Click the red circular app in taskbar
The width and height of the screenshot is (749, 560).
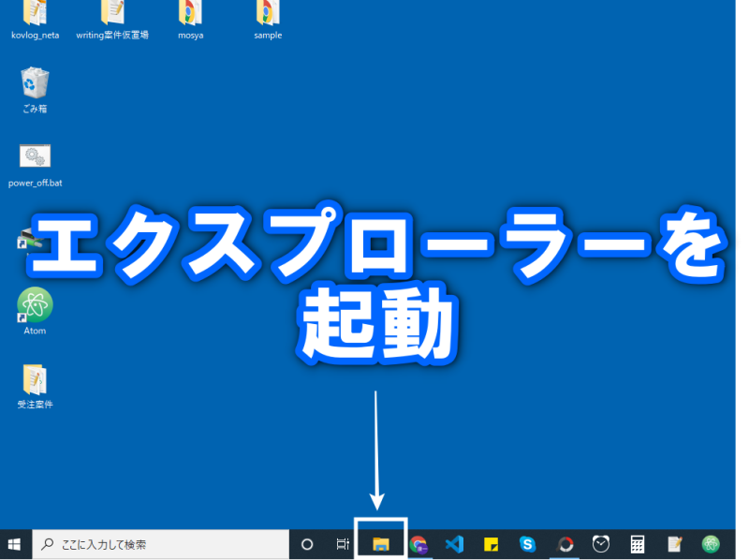(565, 544)
